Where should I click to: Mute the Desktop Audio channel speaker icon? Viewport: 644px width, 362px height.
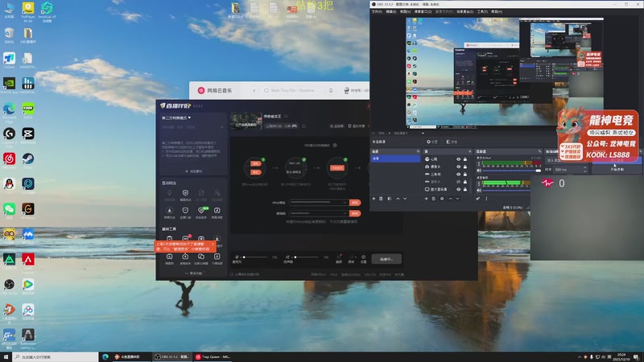(479, 190)
